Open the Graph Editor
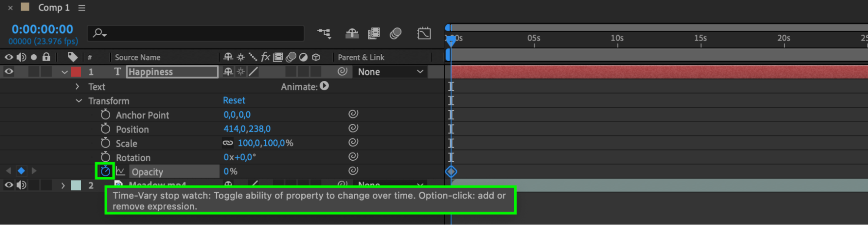Image resolution: width=868 pixels, height=225 pixels. pyautogui.click(x=424, y=33)
